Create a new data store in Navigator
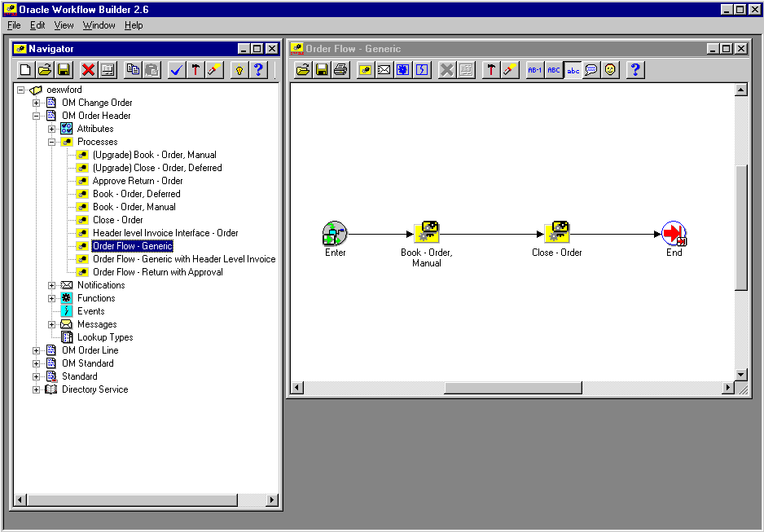 (x=25, y=70)
